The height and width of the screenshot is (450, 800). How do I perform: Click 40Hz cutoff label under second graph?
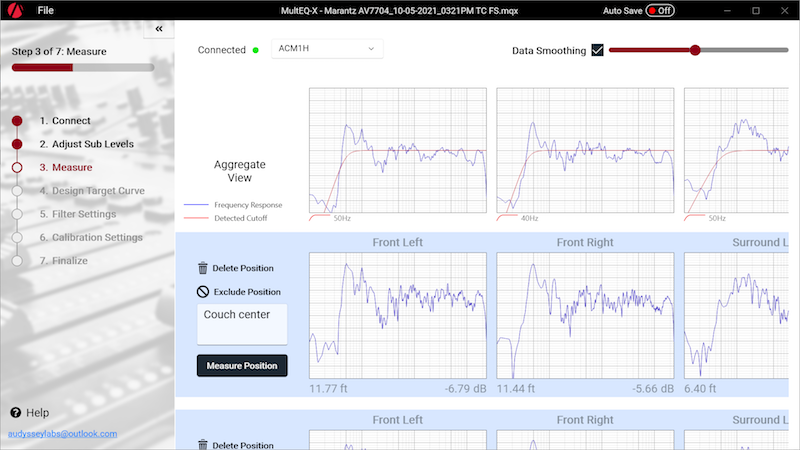[529, 218]
